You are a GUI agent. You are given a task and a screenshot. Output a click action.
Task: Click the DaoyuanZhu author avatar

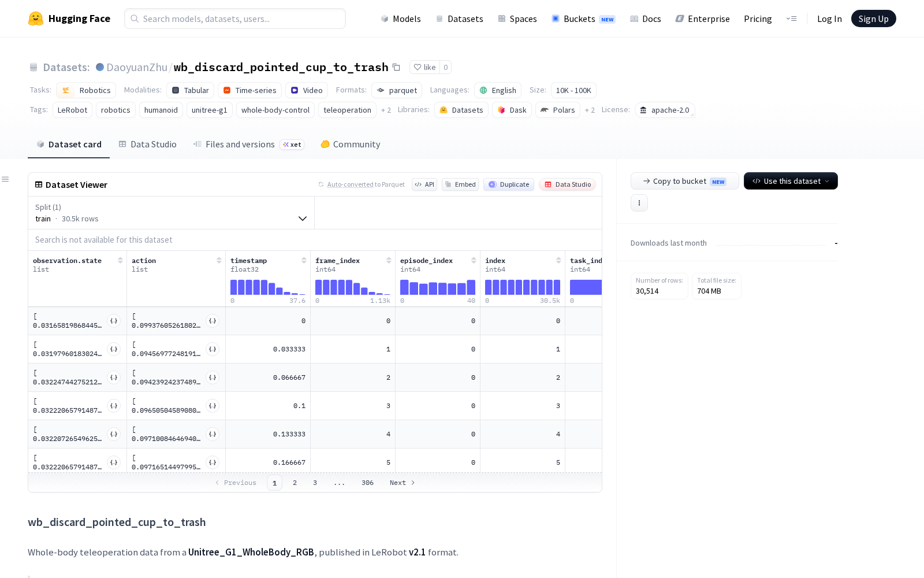(x=100, y=67)
